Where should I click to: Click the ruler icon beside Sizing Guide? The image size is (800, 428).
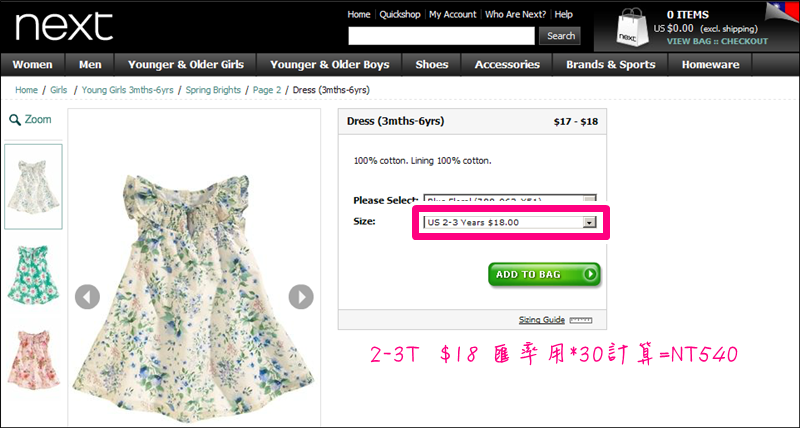(x=581, y=320)
